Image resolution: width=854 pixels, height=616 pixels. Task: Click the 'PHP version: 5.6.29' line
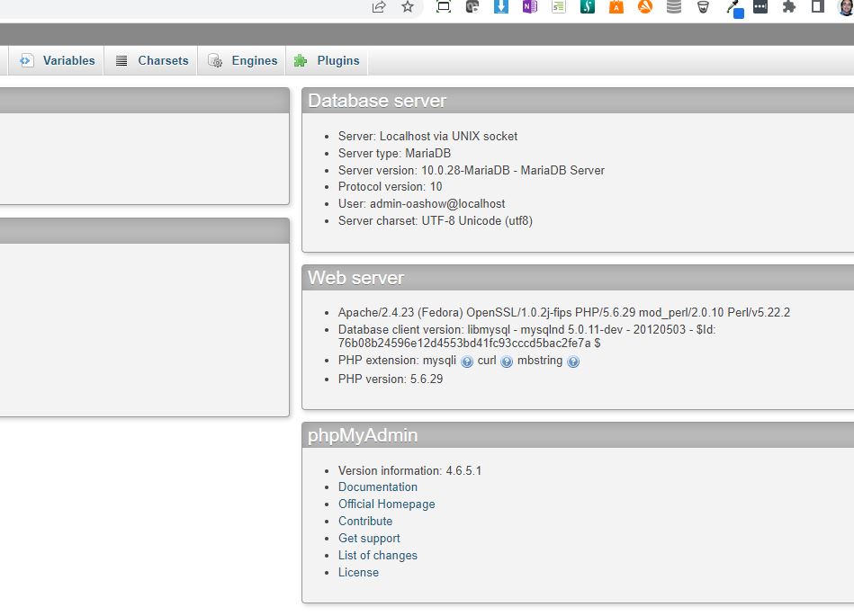391,379
